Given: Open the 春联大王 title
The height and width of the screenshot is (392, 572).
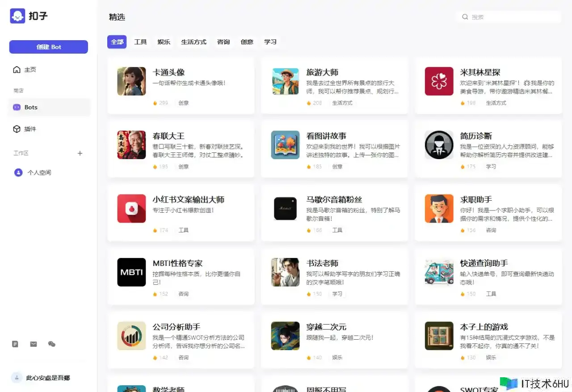Looking at the screenshot, I should (x=169, y=136).
